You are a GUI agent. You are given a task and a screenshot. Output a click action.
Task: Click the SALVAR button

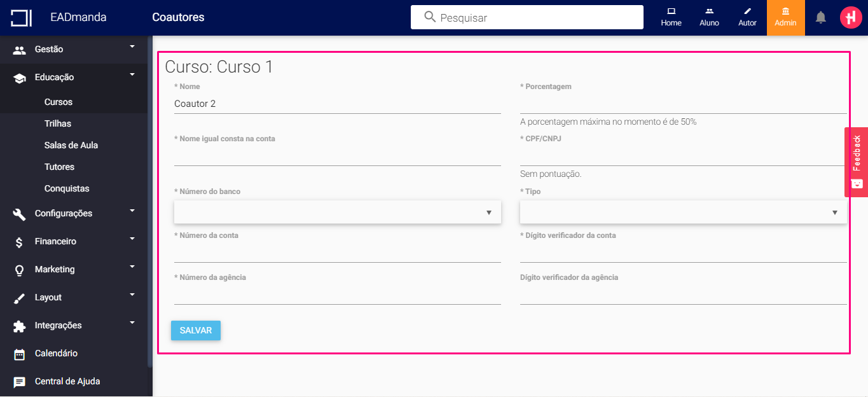point(196,331)
